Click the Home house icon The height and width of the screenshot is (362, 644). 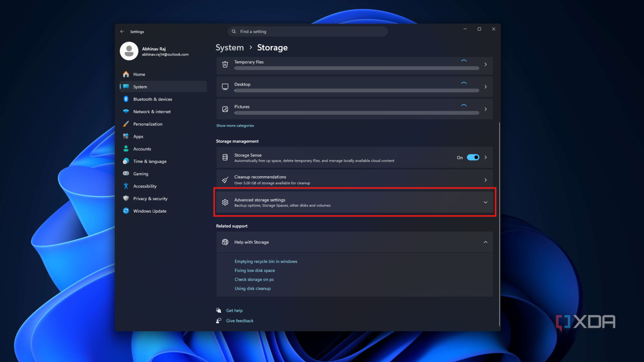tap(126, 74)
